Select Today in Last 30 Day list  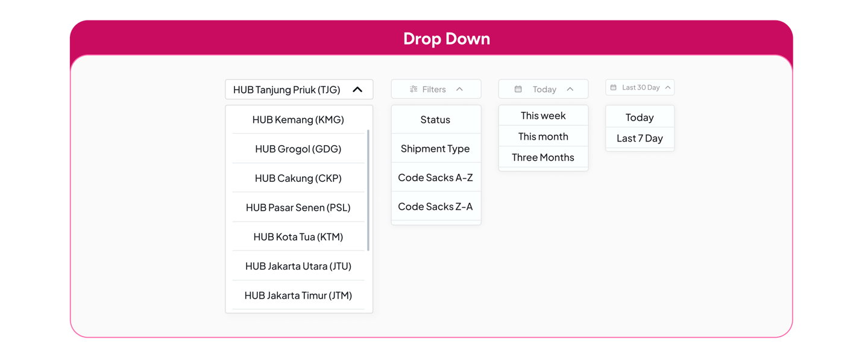(640, 117)
